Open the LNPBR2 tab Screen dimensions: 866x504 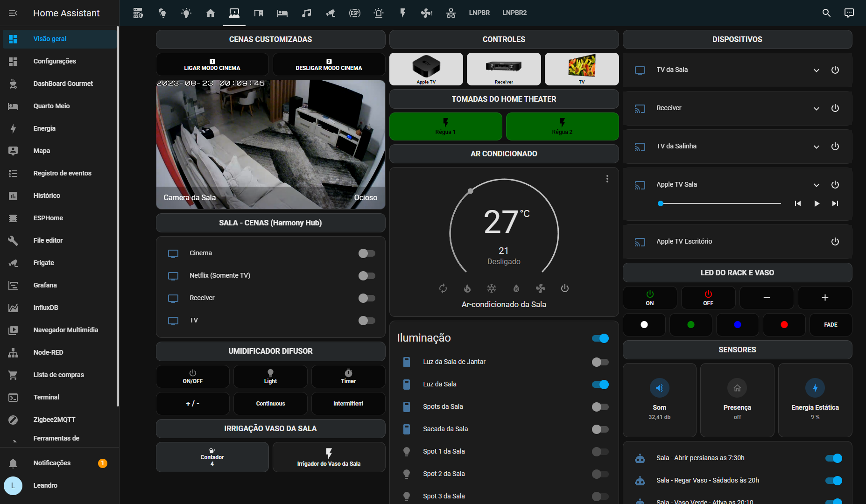pos(514,13)
